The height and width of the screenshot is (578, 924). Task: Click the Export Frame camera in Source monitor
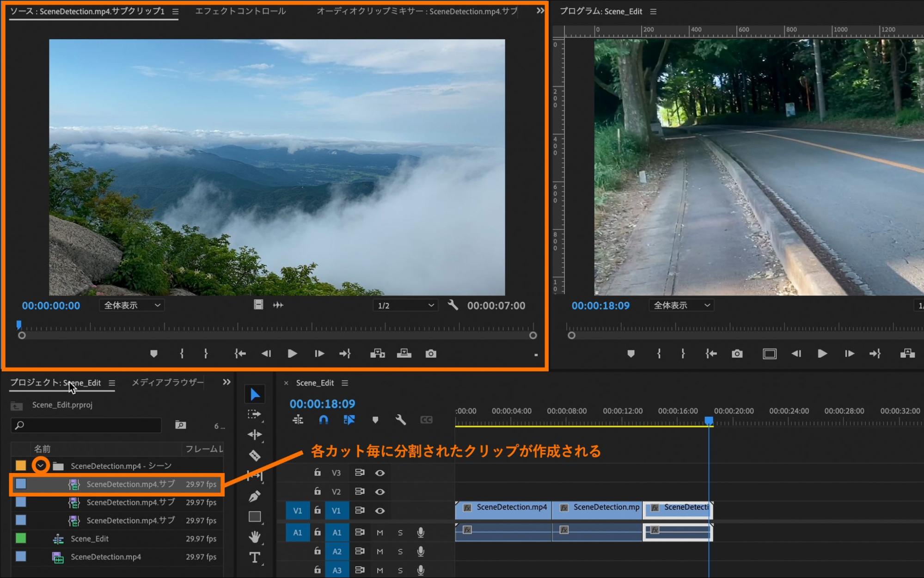tap(431, 354)
